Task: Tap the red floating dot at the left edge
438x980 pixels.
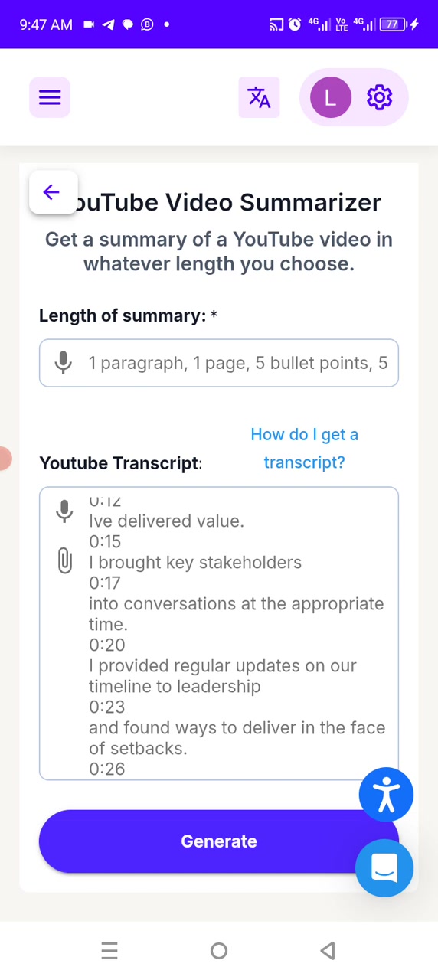Action: tap(5, 458)
